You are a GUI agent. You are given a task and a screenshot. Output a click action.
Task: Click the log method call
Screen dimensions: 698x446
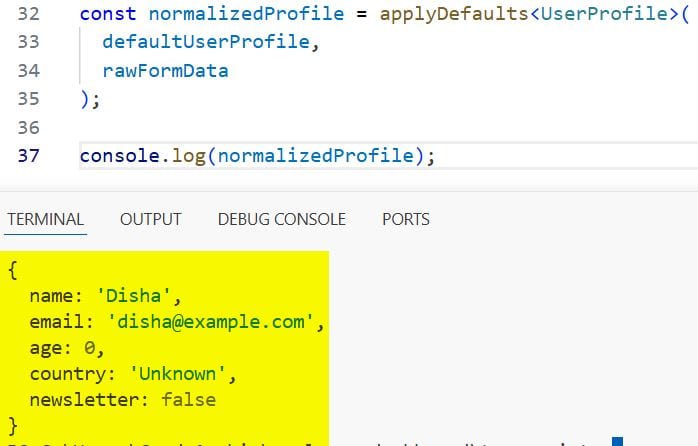coord(189,156)
